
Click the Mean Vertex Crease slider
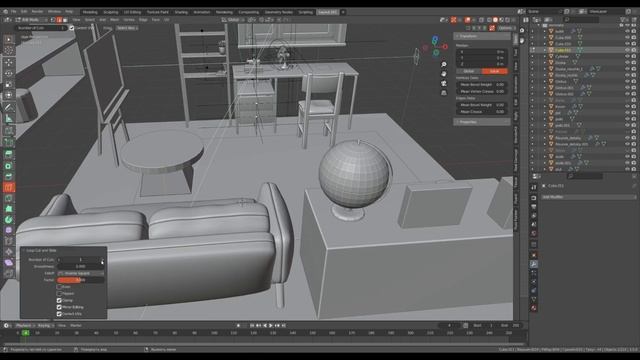pos(482,91)
